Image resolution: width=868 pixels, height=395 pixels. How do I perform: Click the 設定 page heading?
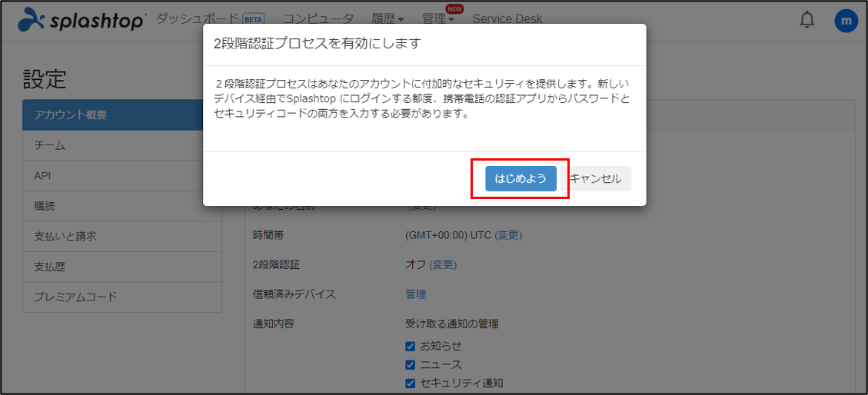click(45, 80)
